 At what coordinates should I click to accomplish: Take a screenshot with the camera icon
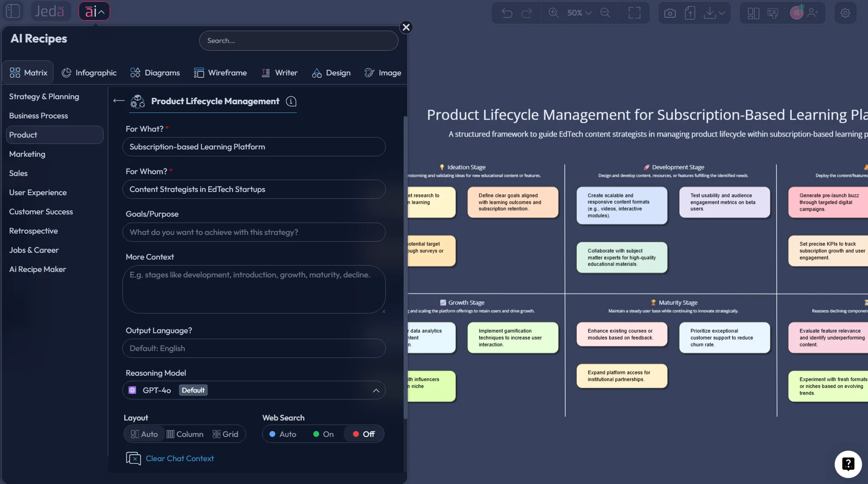pyautogui.click(x=669, y=12)
